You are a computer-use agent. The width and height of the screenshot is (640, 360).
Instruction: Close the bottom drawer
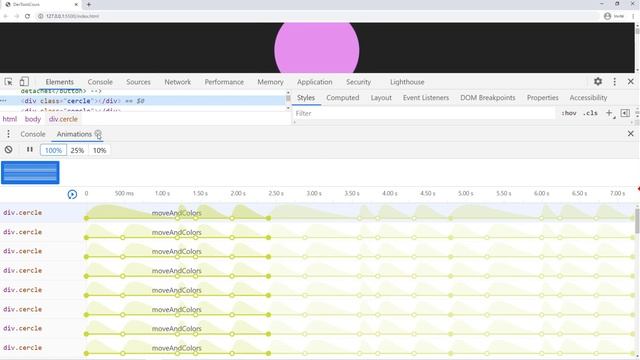click(x=631, y=133)
